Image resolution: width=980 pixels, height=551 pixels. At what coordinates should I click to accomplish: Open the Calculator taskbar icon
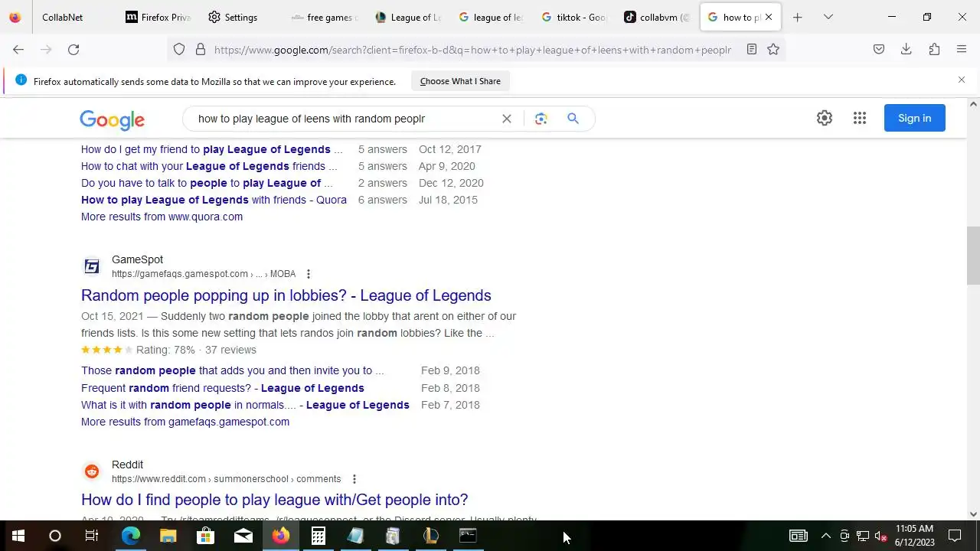[x=318, y=536]
